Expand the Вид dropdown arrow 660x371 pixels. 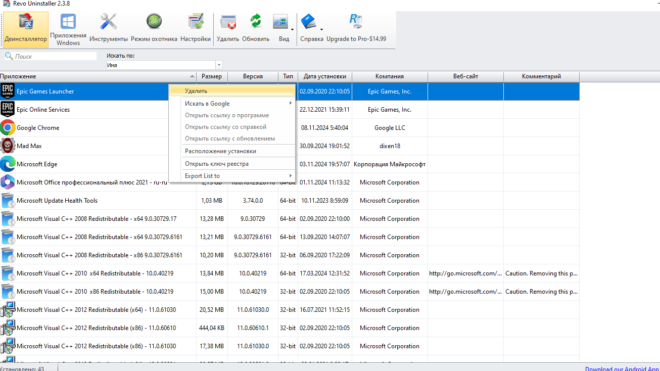click(x=292, y=29)
